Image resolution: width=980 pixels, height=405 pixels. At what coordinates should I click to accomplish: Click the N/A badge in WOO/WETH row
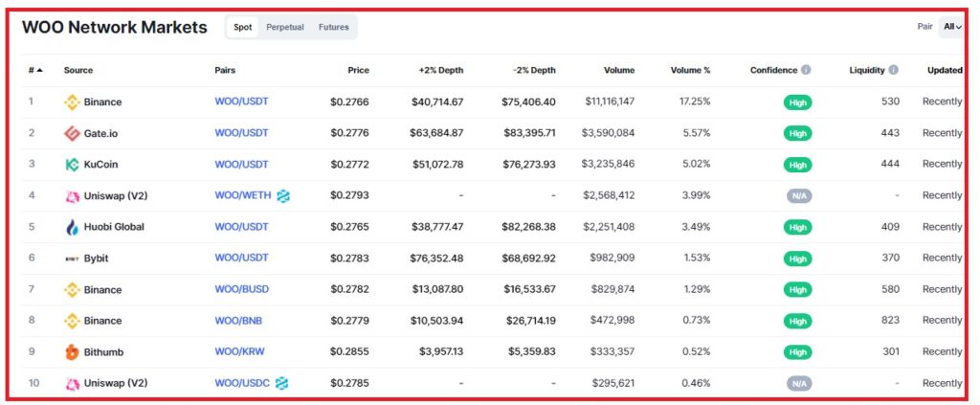pos(799,195)
